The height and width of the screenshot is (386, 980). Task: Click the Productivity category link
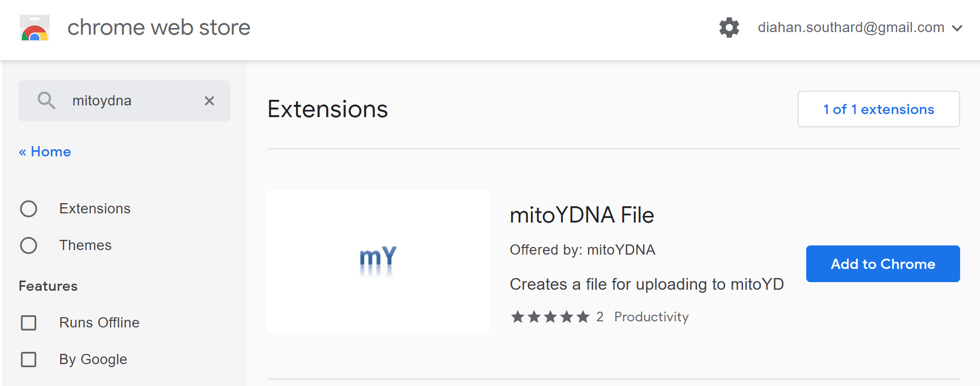[x=651, y=317]
